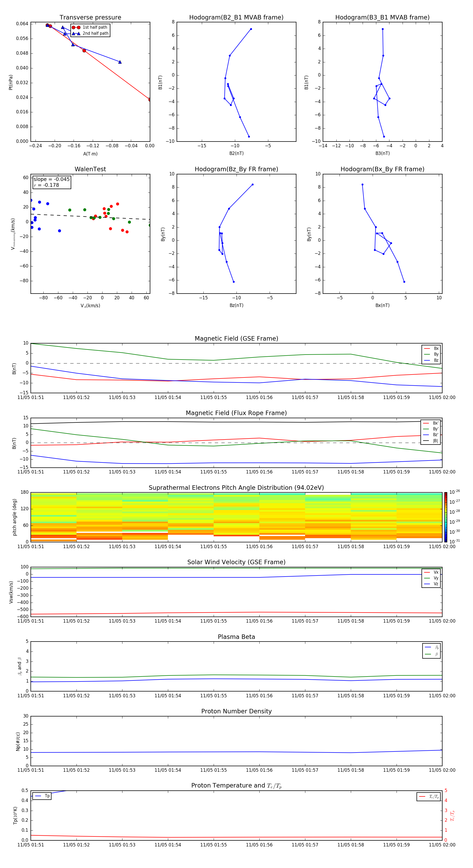The width and height of the screenshot is (473, 868).
Task: Click the pitch angle colorbar on the right
Action: 445,517
